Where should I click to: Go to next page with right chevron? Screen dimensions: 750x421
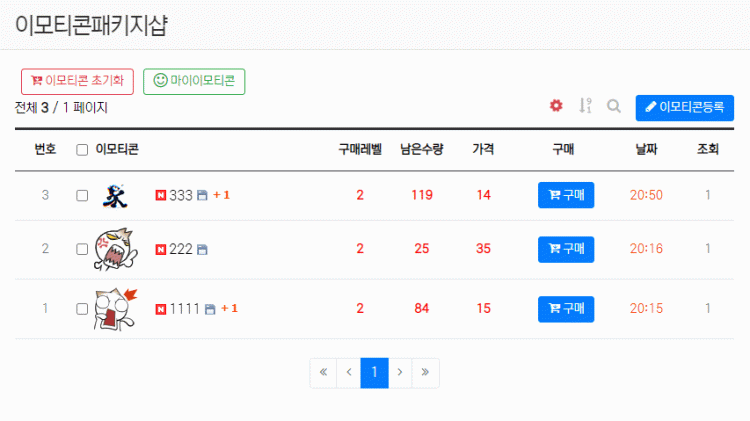tap(400, 373)
